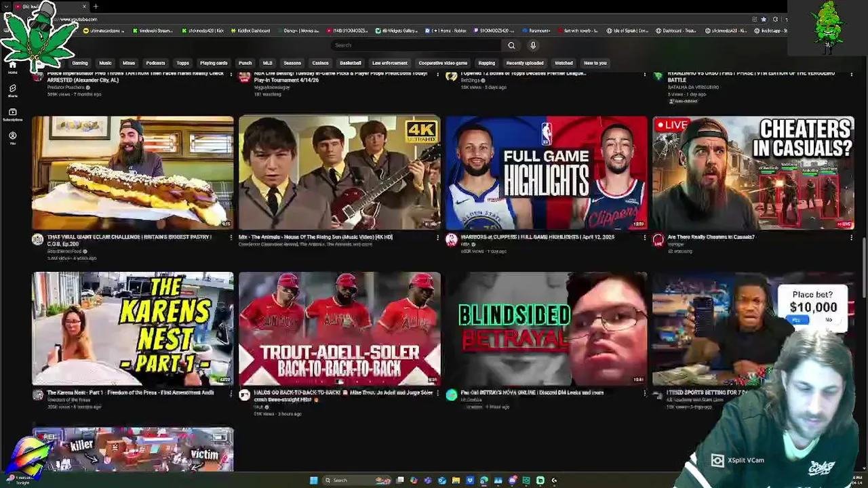
Task: Select the Basketball filter chip
Action: (x=351, y=63)
